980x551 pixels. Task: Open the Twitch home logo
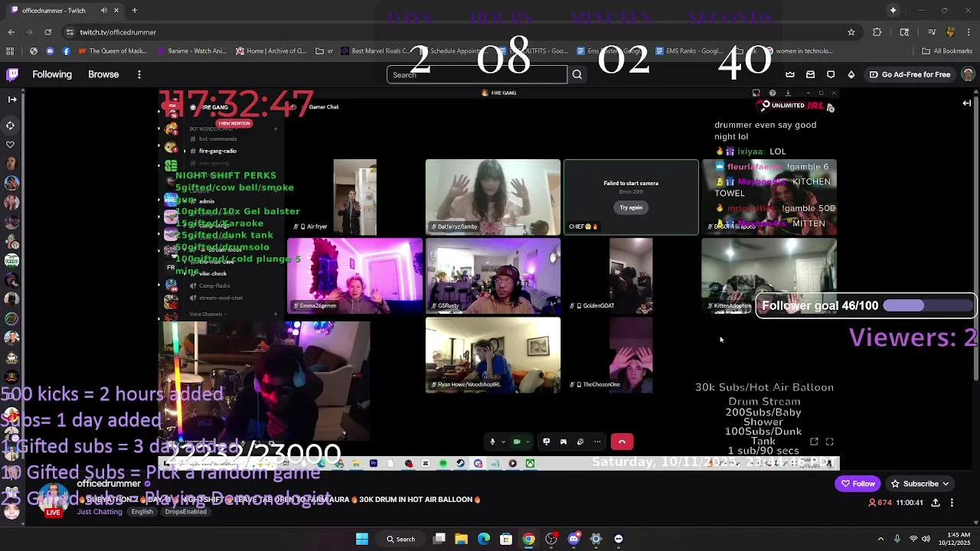click(x=12, y=74)
